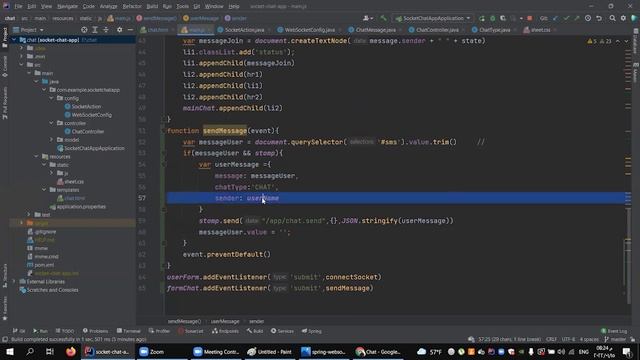Click the userMessage breadcrumb at editor bottom
Screen dimensions: 640x360
point(225,321)
